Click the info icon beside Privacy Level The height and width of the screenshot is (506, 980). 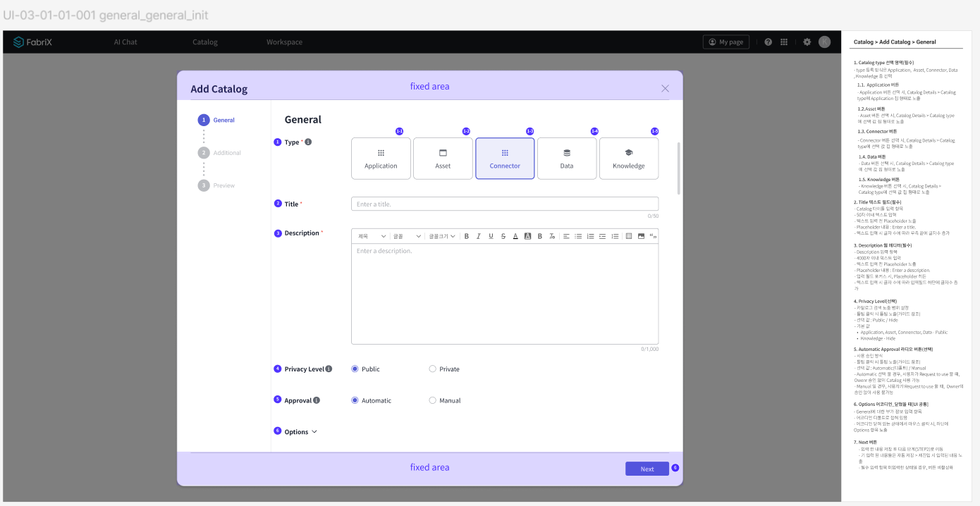329,369
